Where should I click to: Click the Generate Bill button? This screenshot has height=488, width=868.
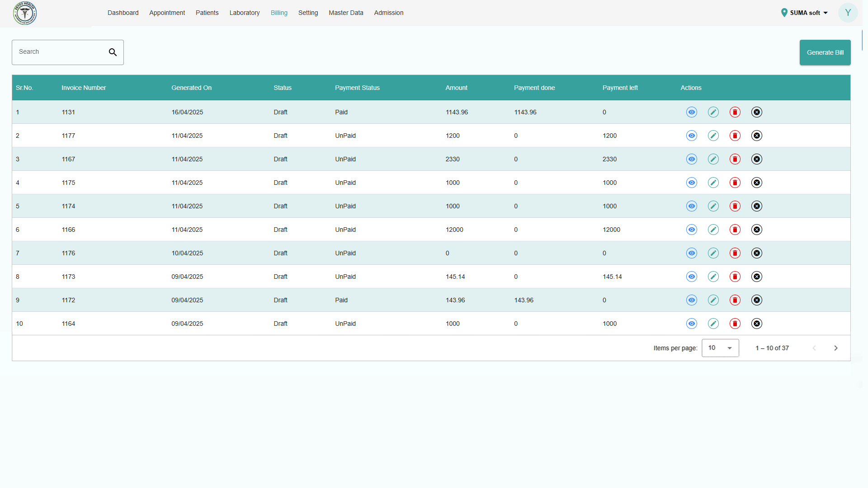click(825, 52)
